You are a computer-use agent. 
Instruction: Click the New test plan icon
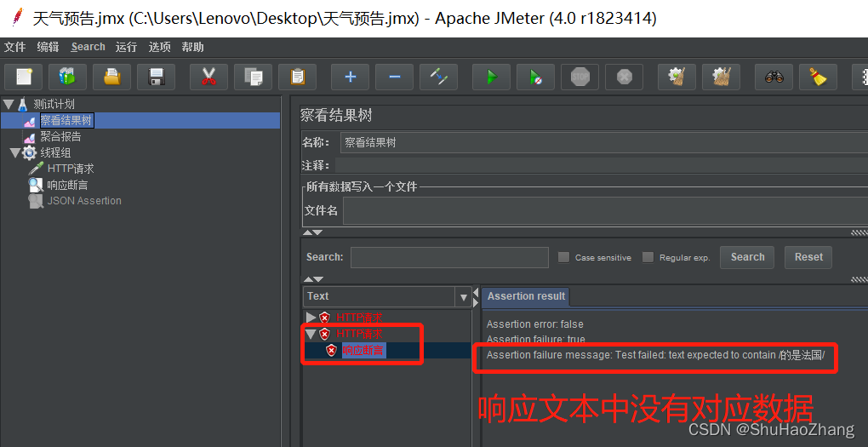click(24, 77)
